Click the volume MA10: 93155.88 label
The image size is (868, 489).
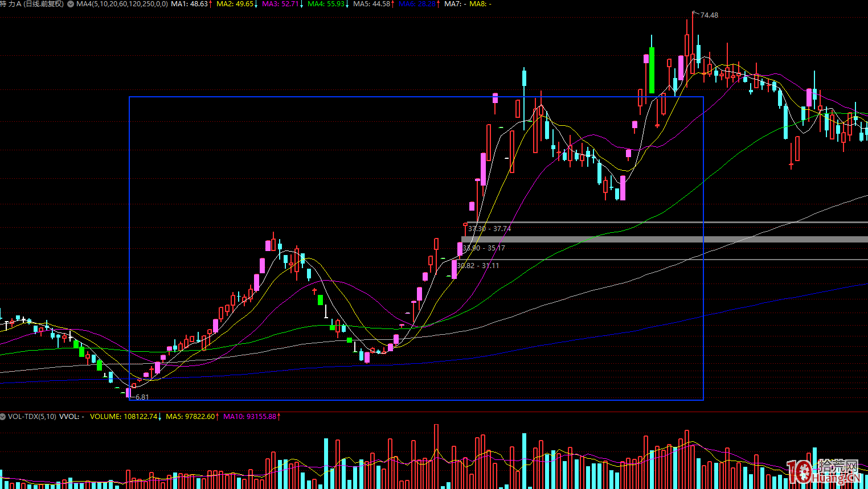click(250, 417)
